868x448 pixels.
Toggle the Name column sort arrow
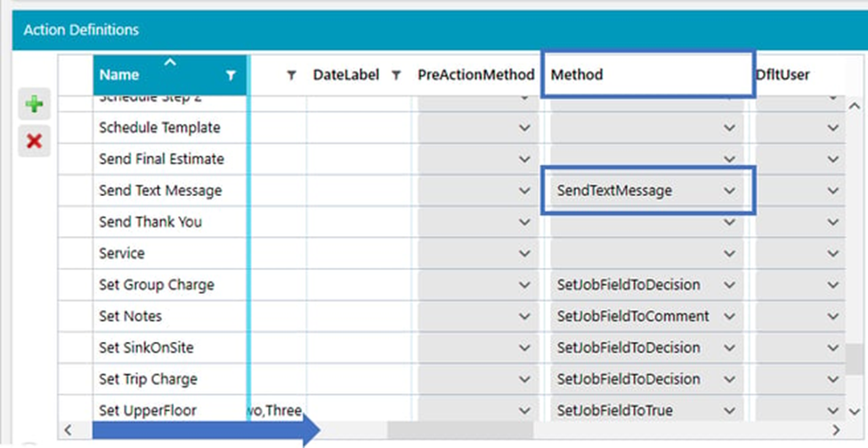(x=170, y=62)
